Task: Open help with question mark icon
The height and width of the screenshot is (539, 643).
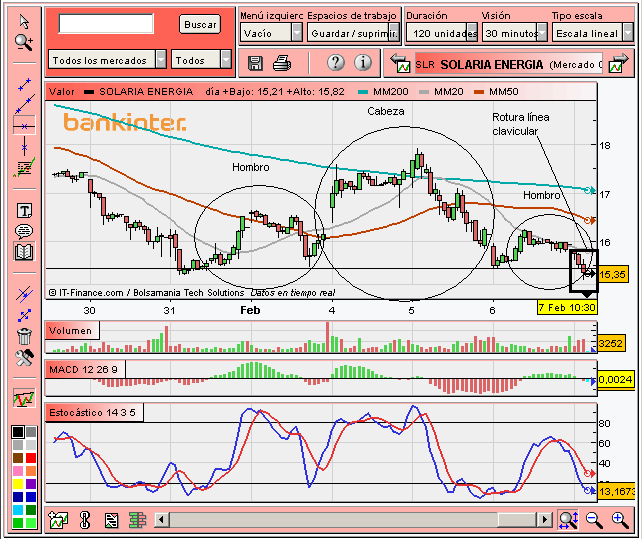Action: tap(335, 62)
